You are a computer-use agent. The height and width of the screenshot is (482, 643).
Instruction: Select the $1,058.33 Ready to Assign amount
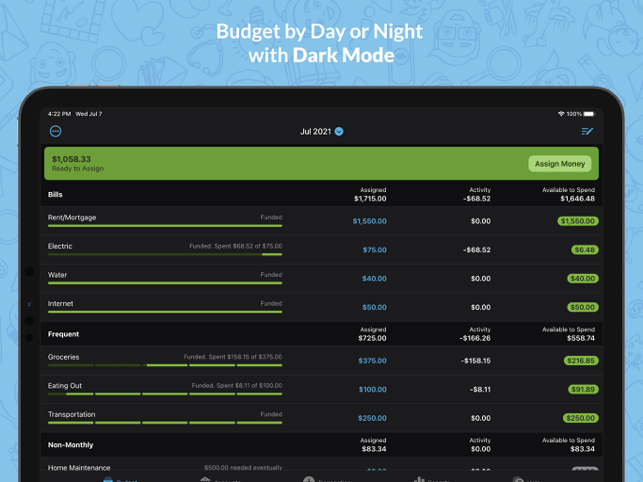click(71, 159)
